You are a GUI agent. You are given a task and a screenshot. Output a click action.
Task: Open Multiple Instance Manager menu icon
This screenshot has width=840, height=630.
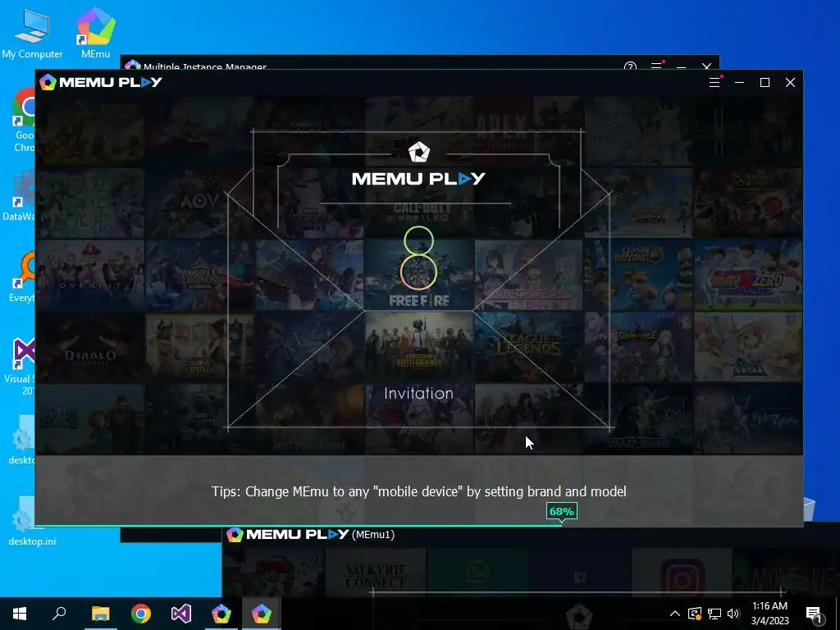[x=656, y=66]
